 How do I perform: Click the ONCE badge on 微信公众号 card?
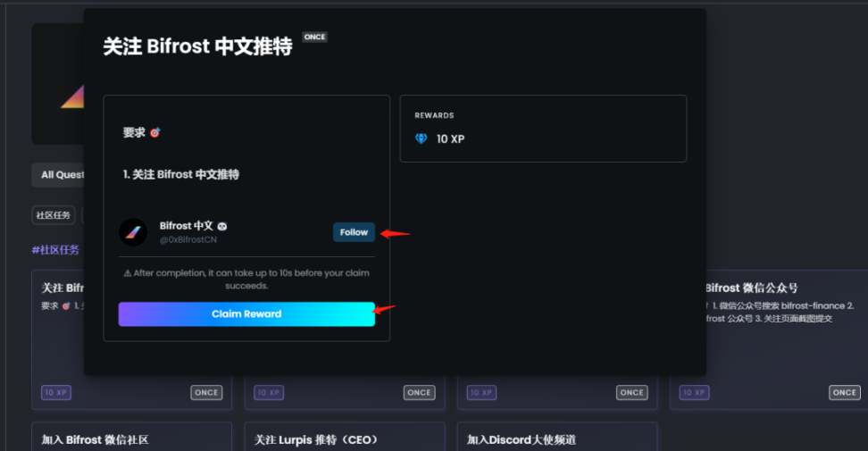(x=844, y=392)
